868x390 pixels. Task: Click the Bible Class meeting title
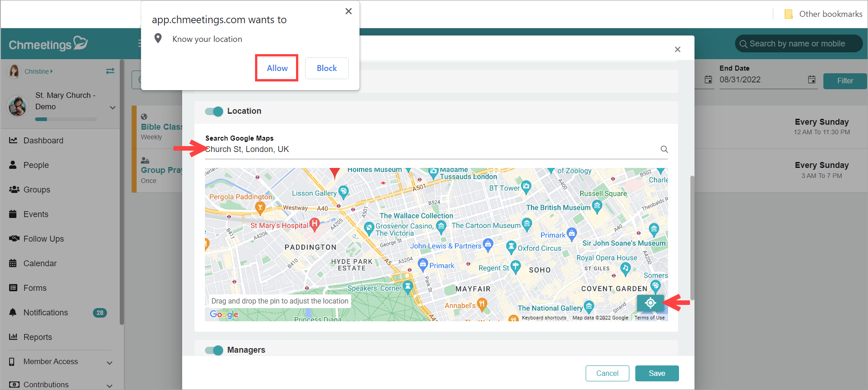(x=162, y=127)
